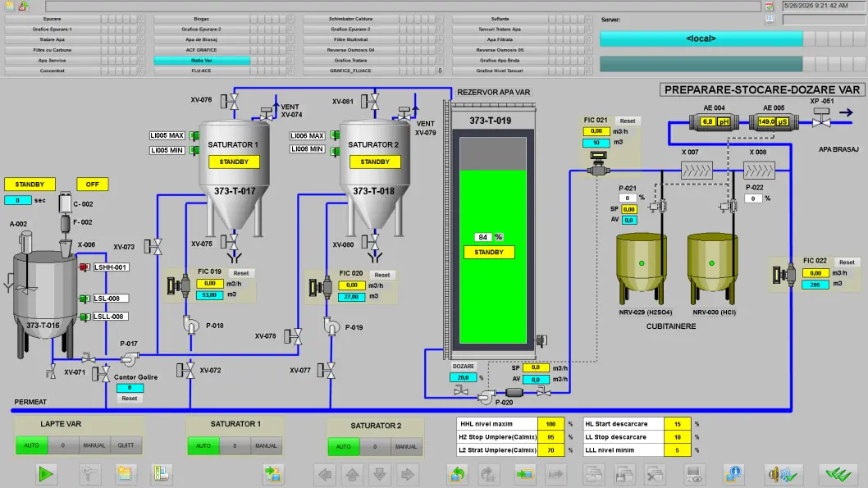Open the blue info icon
Viewport: 868px width, 488px height.
coord(733,474)
